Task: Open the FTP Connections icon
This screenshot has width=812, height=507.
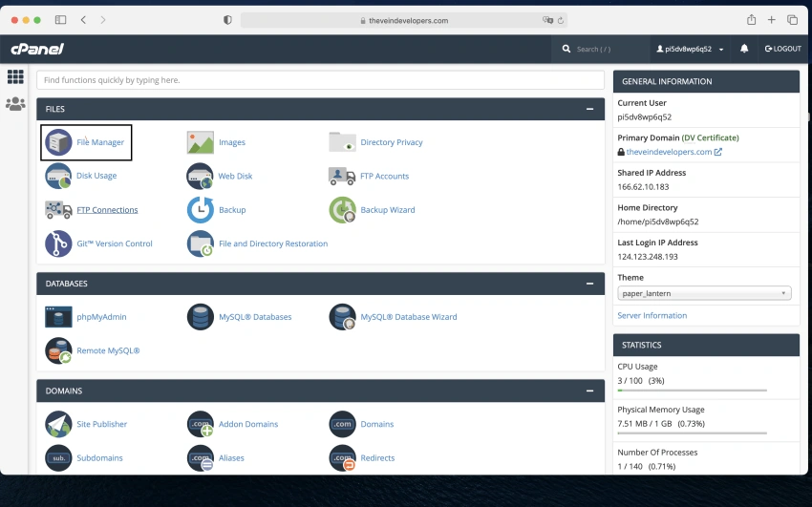Action: click(58, 209)
